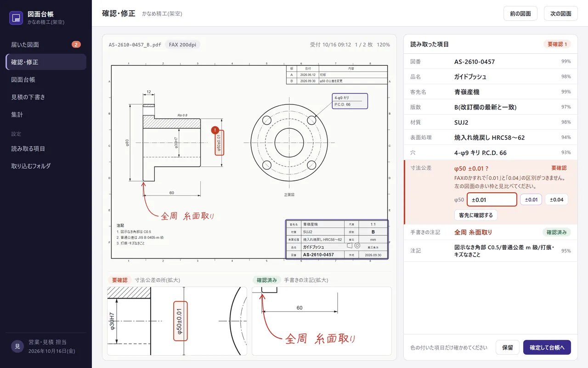Click the 保留 button
This screenshot has height=368, width=588.
coord(508,348)
